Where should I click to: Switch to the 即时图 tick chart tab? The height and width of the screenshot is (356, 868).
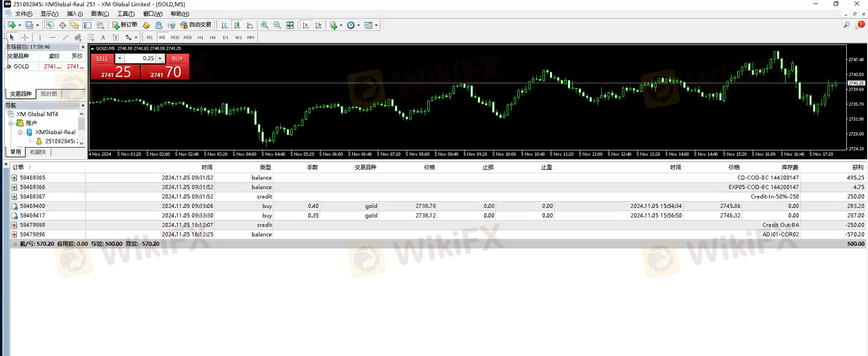coord(49,94)
